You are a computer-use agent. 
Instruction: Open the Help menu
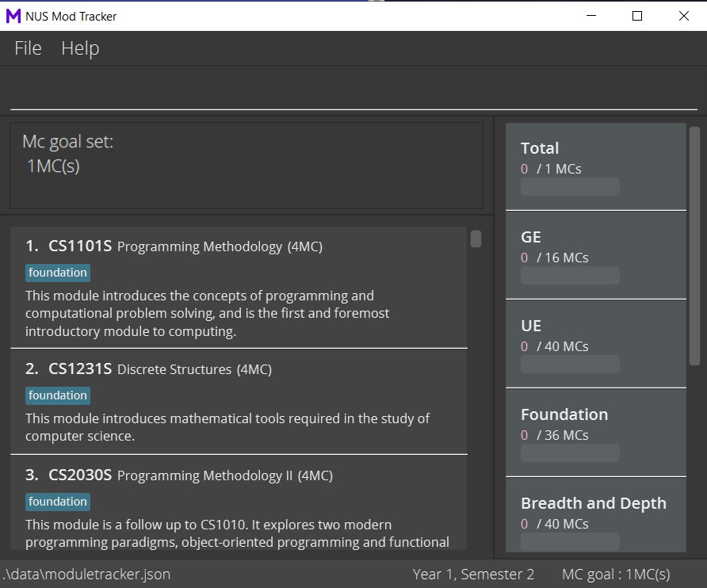coord(80,48)
